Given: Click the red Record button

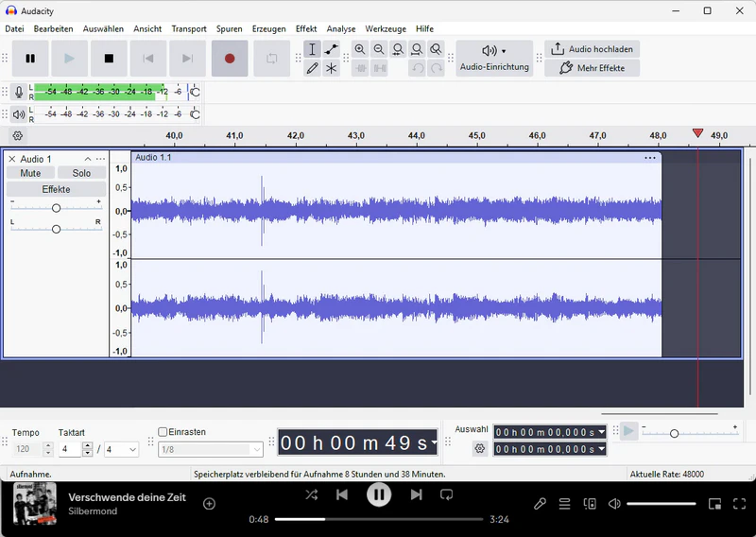Looking at the screenshot, I should pyautogui.click(x=230, y=59).
